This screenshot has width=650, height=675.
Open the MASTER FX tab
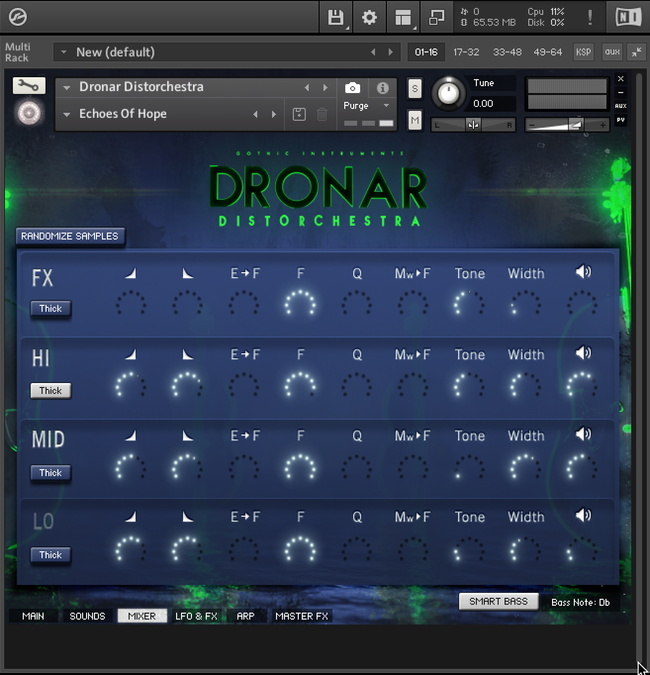(302, 616)
